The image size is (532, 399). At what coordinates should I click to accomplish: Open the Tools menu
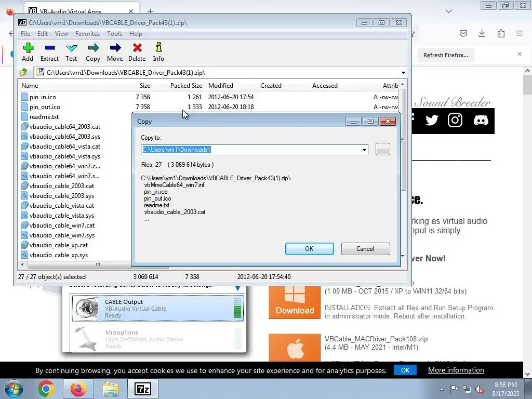pos(114,34)
